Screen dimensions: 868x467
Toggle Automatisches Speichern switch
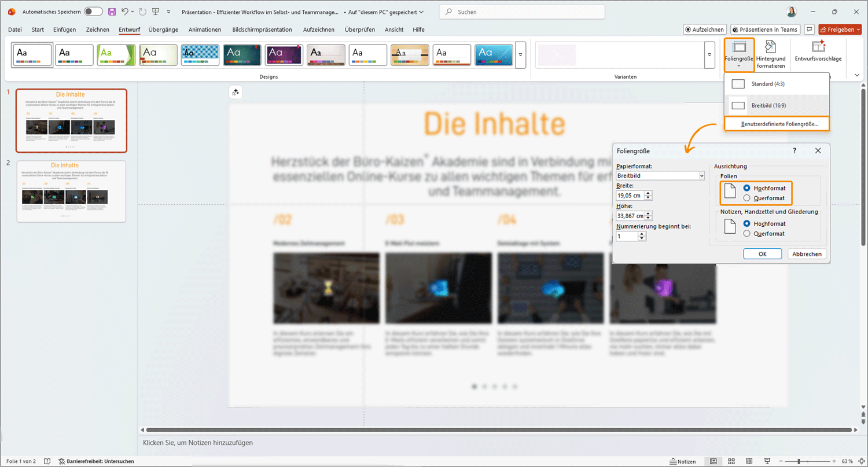coord(93,12)
